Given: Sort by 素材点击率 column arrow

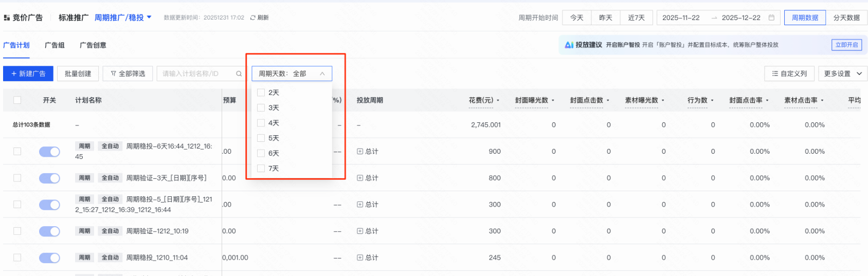Looking at the screenshot, I should click(822, 101).
